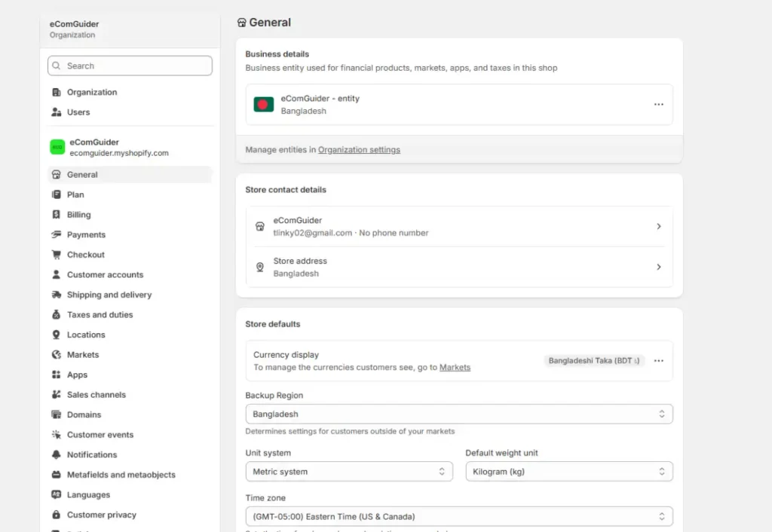Click the Store defaults heading
Viewport: 772px width, 532px height.
coord(273,324)
